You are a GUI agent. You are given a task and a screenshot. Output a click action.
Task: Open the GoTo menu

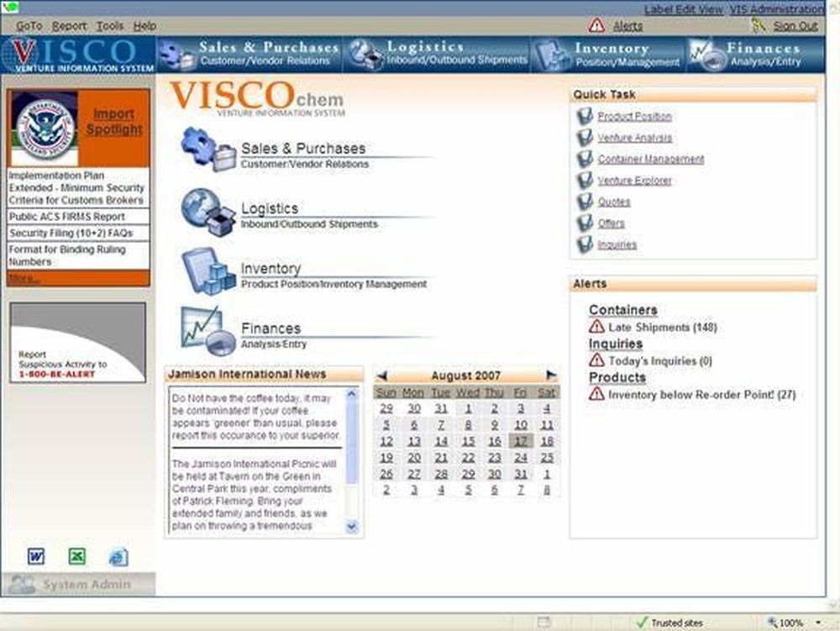tap(29, 26)
